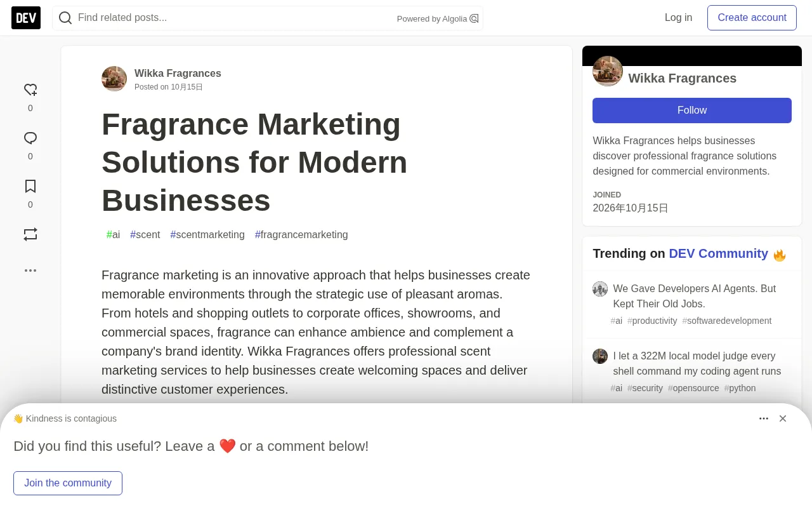Image resolution: width=812 pixels, height=508 pixels.
Task: Open the #scentmarketing tag
Action: pos(207,235)
